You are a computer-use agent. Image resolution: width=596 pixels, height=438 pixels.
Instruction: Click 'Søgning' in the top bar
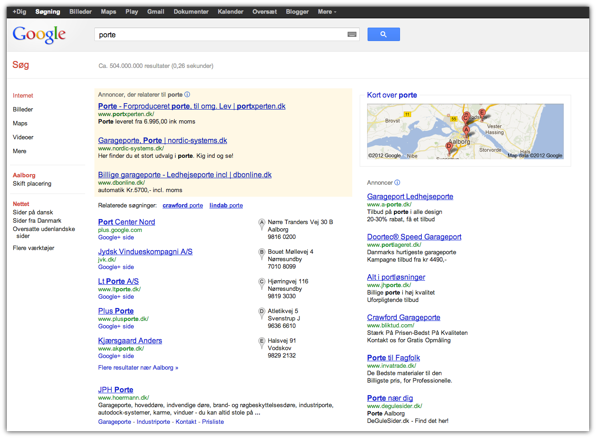(48, 12)
